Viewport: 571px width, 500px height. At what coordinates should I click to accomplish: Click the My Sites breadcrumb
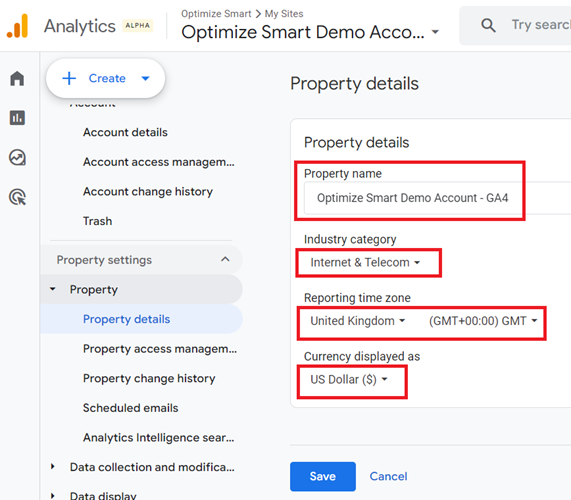[284, 14]
